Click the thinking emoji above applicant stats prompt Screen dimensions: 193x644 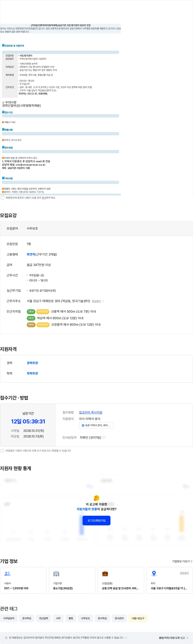[96, 498]
